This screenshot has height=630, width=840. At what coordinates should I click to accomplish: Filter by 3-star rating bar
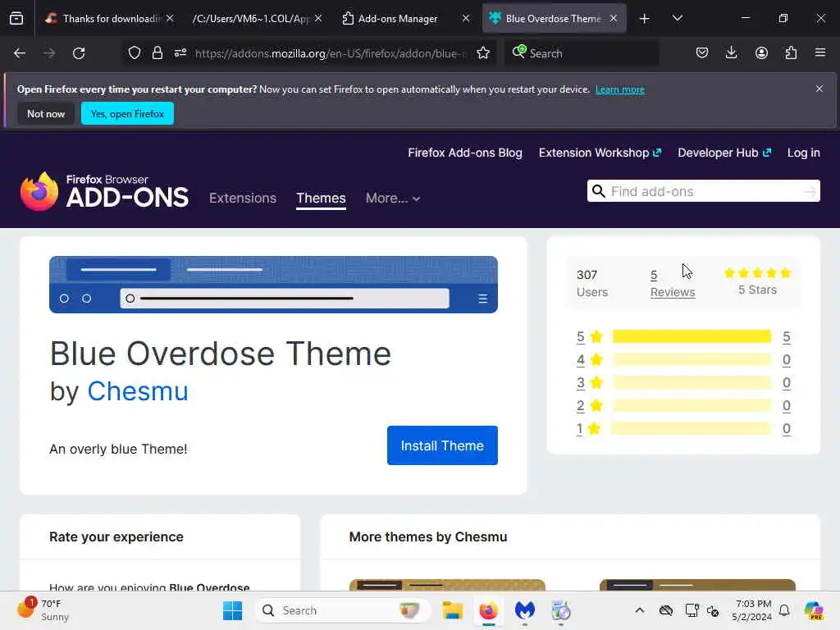click(692, 382)
